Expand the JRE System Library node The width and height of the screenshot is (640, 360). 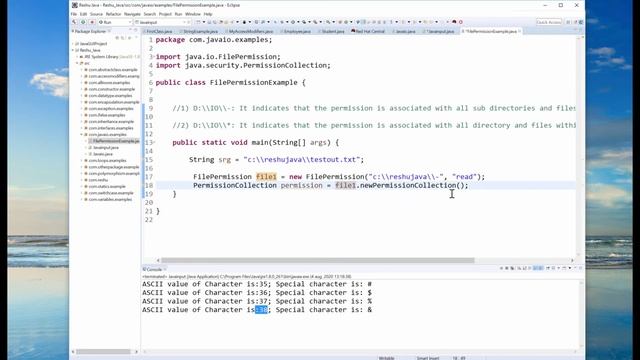(x=78, y=57)
